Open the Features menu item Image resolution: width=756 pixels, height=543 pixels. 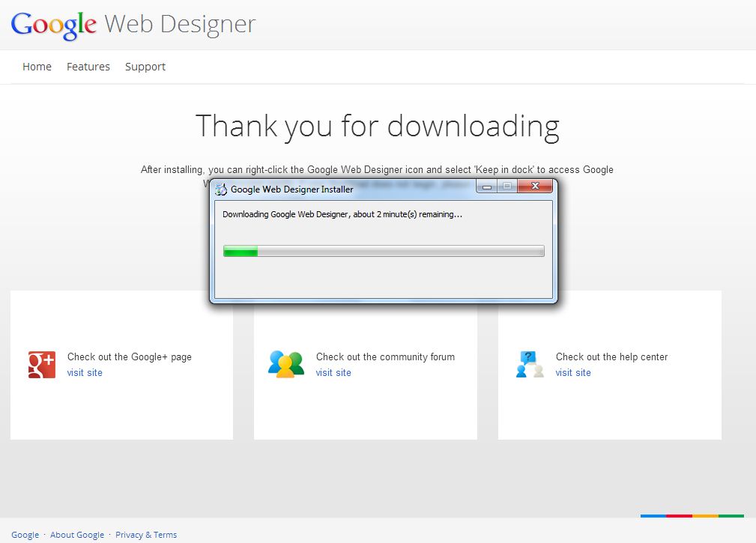click(88, 67)
